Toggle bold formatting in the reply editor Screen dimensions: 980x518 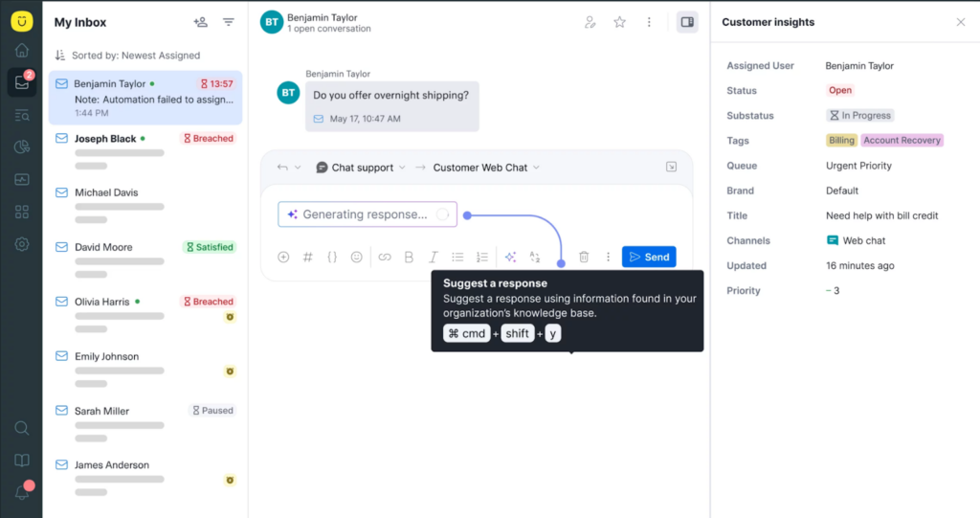(409, 257)
